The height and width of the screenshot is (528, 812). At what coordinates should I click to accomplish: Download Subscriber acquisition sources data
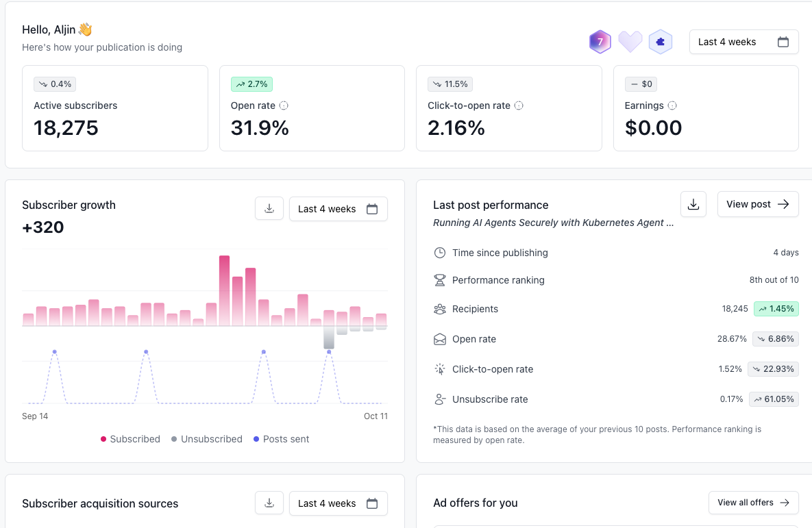(x=269, y=503)
